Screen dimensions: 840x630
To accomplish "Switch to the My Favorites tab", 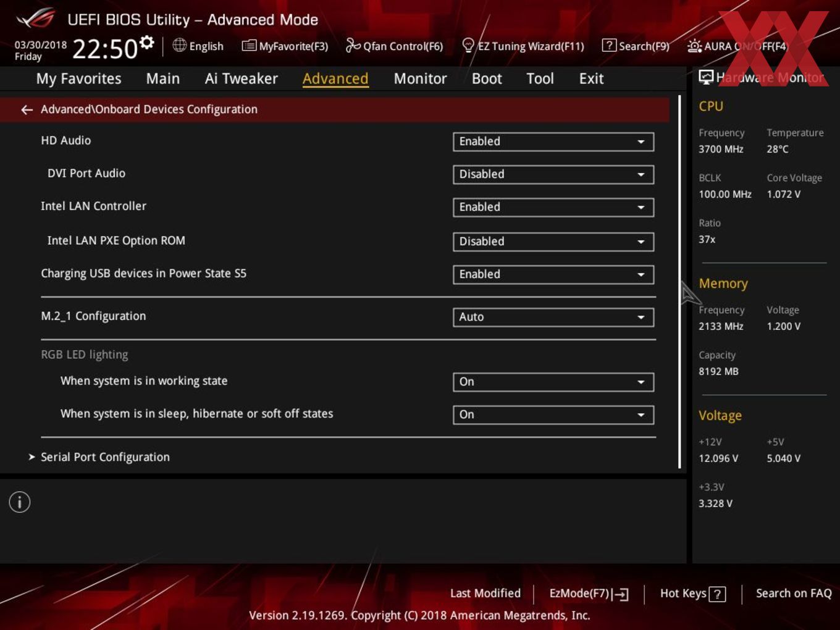I will (78, 78).
